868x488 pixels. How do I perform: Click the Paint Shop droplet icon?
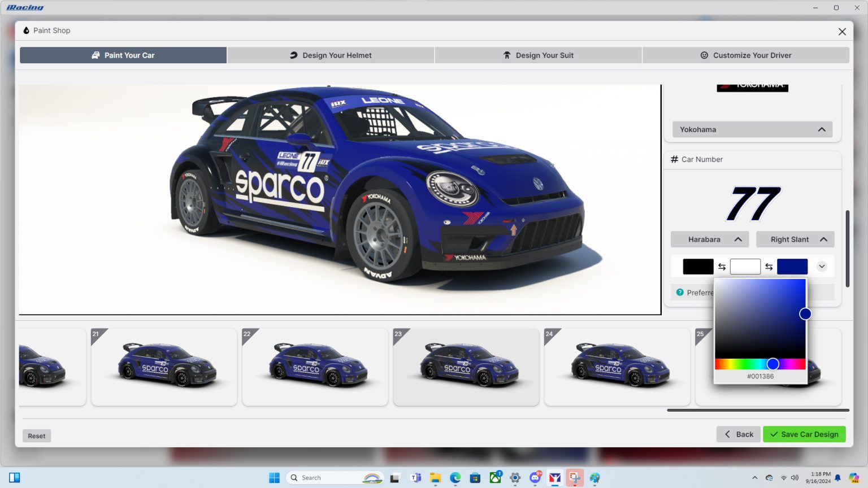[x=26, y=30]
